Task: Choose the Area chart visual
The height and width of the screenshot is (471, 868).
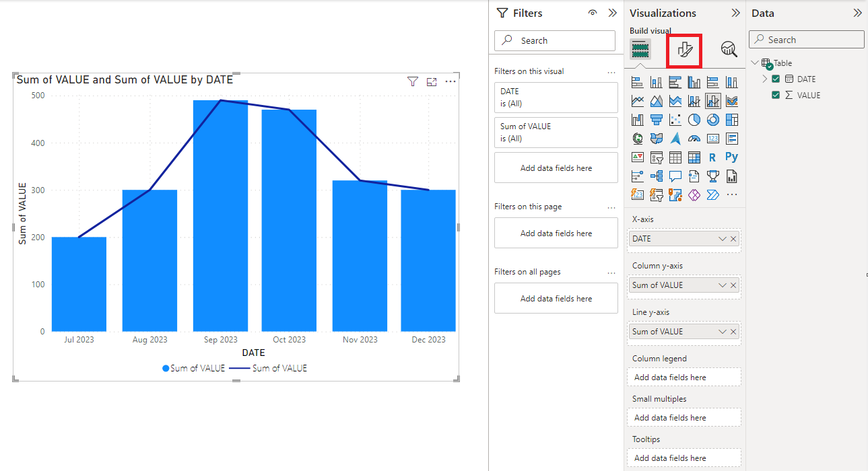Action: click(x=657, y=102)
